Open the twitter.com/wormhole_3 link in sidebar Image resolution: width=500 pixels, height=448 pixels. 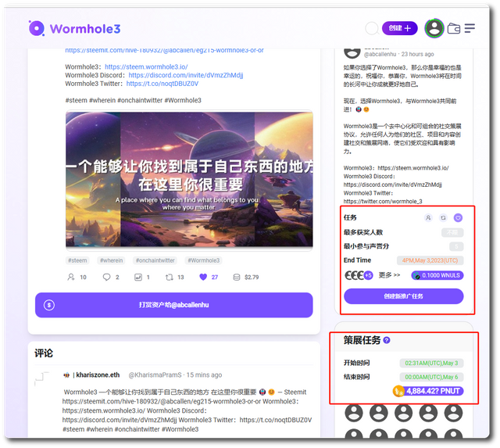click(x=383, y=202)
